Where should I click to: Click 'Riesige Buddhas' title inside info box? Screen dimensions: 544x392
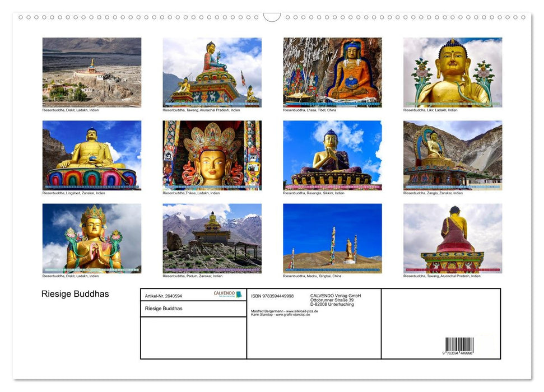[x=164, y=309]
